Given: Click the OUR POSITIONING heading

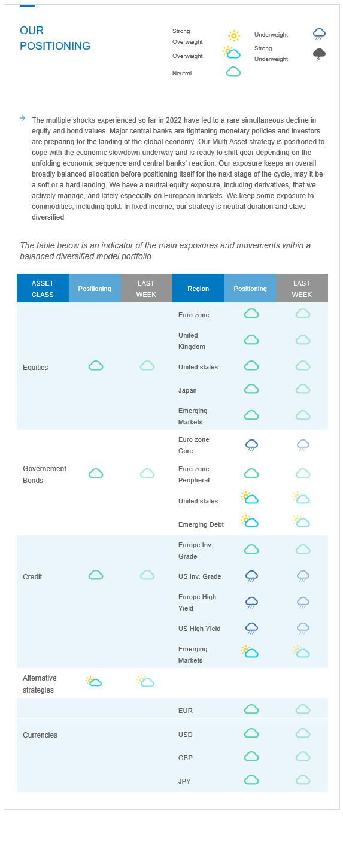Looking at the screenshot, I should [x=55, y=38].
